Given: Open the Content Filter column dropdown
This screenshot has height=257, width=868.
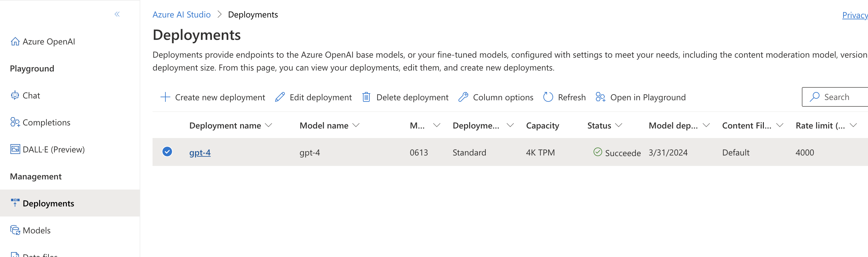Looking at the screenshot, I should click(x=779, y=125).
